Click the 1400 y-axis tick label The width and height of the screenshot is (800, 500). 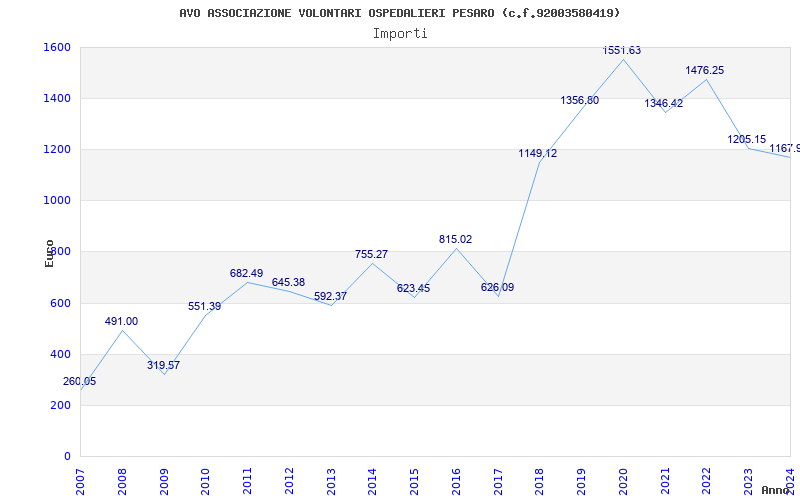(57, 98)
